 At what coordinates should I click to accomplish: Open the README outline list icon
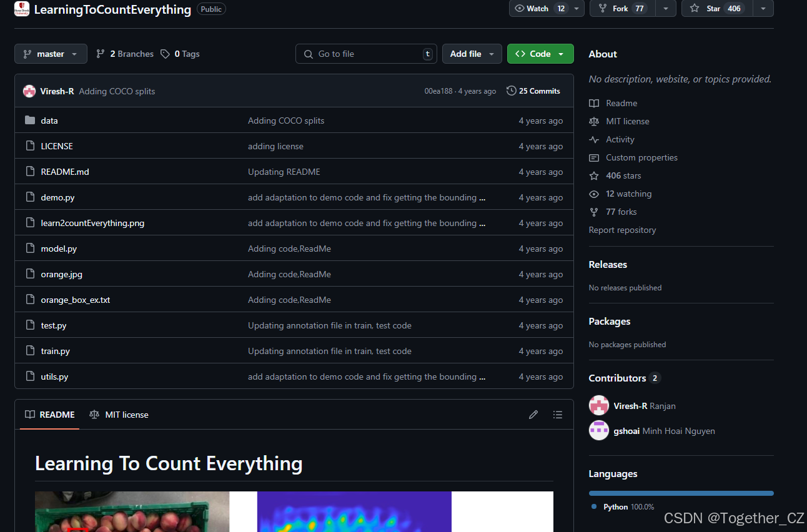pyautogui.click(x=557, y=414)
